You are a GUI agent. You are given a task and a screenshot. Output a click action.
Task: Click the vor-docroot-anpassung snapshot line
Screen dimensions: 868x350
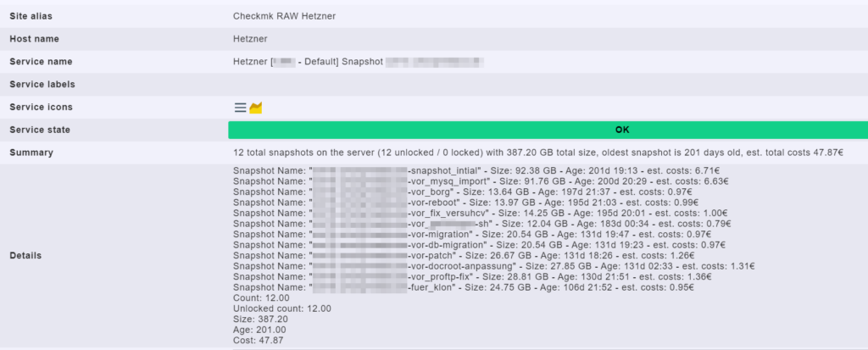pos(500,266)
